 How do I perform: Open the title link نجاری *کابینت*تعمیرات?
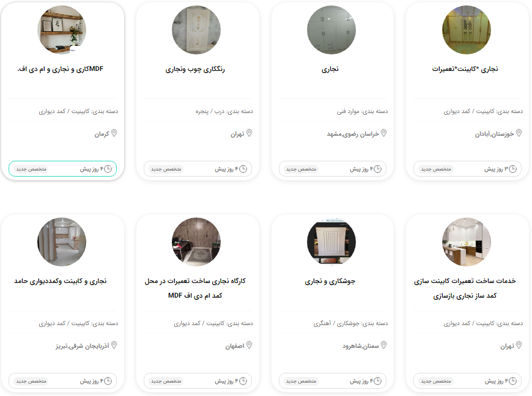(x=465, y=69)
